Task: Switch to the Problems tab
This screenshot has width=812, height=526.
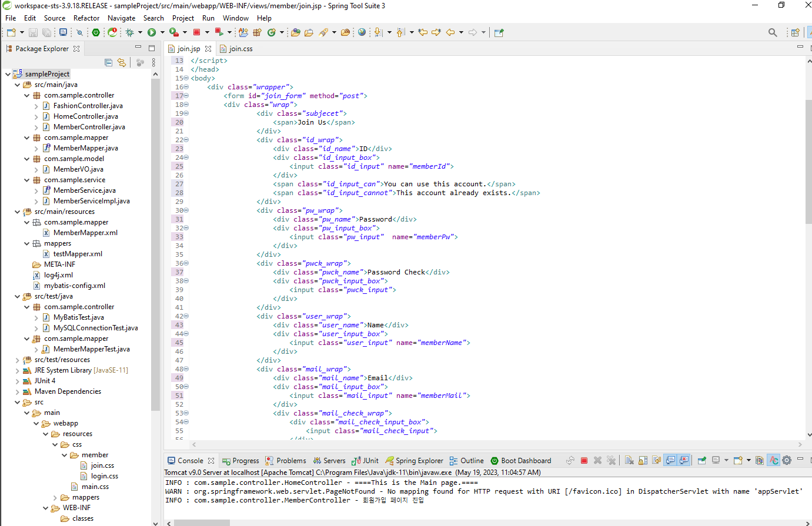Action: [x=286, y=461]
